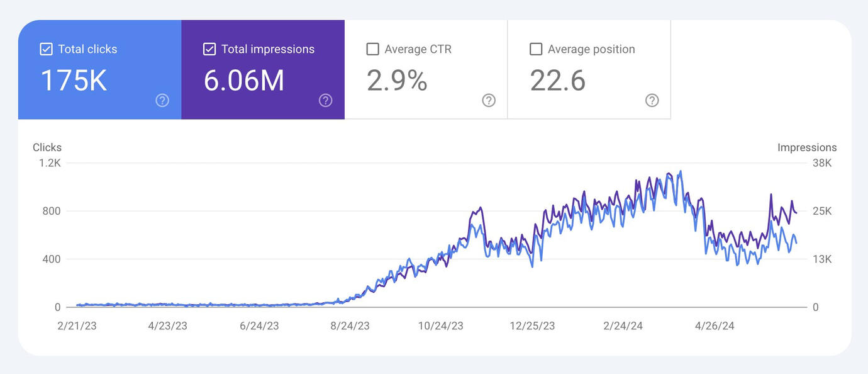Enable the Average position checkbox
Viewport: 868px width, 374px height.
536,49
